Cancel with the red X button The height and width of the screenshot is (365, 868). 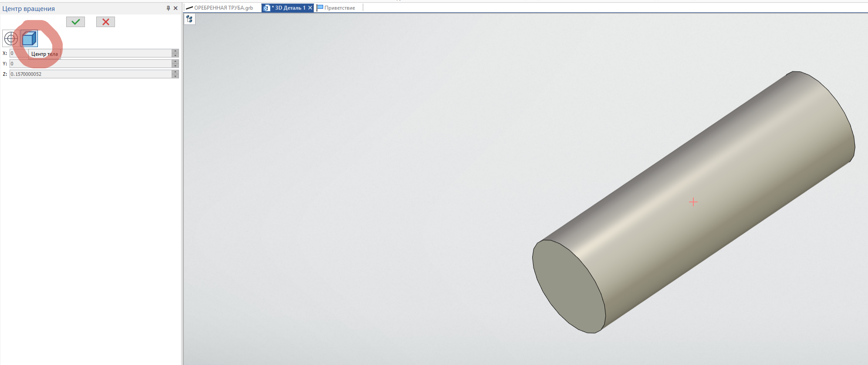(x=105, y=22)
